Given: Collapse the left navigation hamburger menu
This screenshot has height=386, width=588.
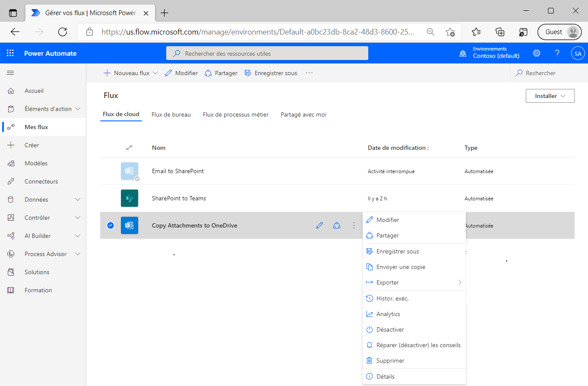Looking at the screenshot, I should [10, 73].
